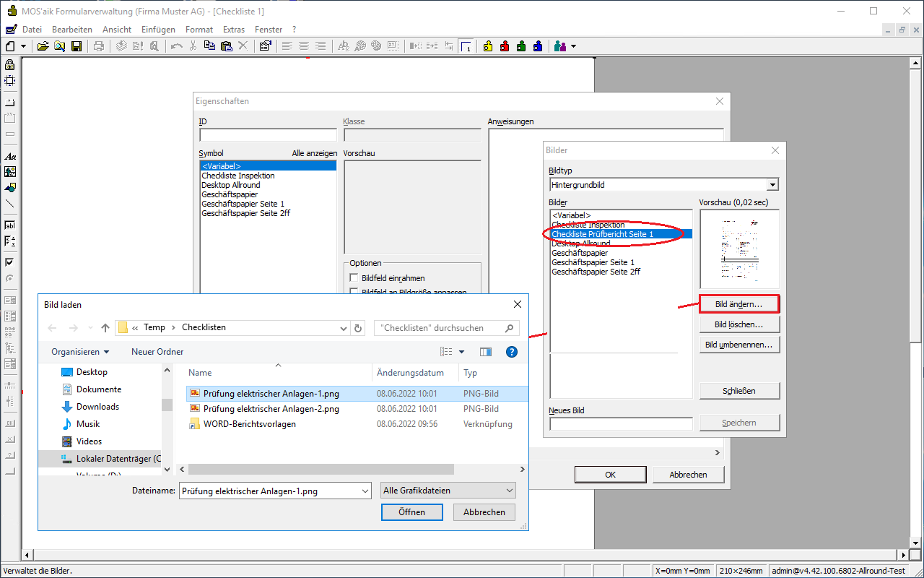Click the open folder toolbar icon
The width and height of the screenshot is (924, 578).
[x=43, y=46]
